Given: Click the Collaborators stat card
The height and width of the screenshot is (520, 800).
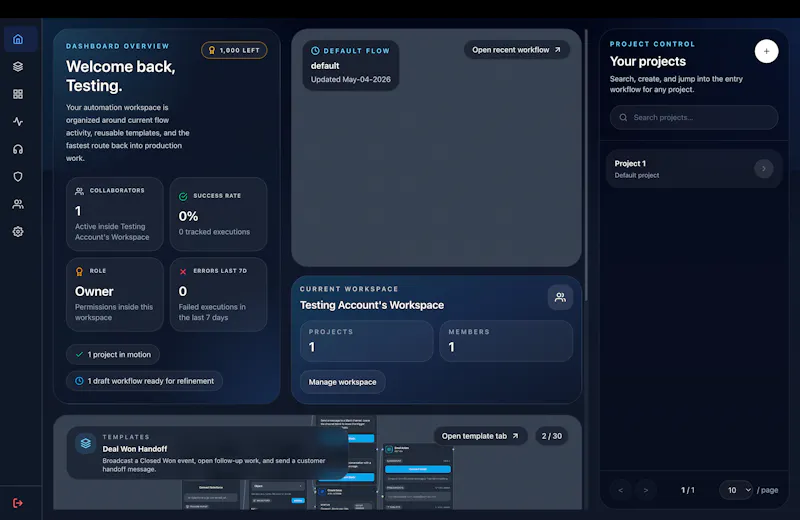Looking at the screenshot, I should point(115,214).
